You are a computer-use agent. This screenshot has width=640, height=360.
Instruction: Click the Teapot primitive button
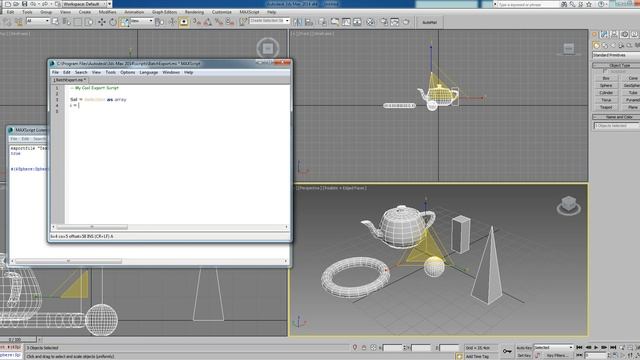click(x=606, y=107)
